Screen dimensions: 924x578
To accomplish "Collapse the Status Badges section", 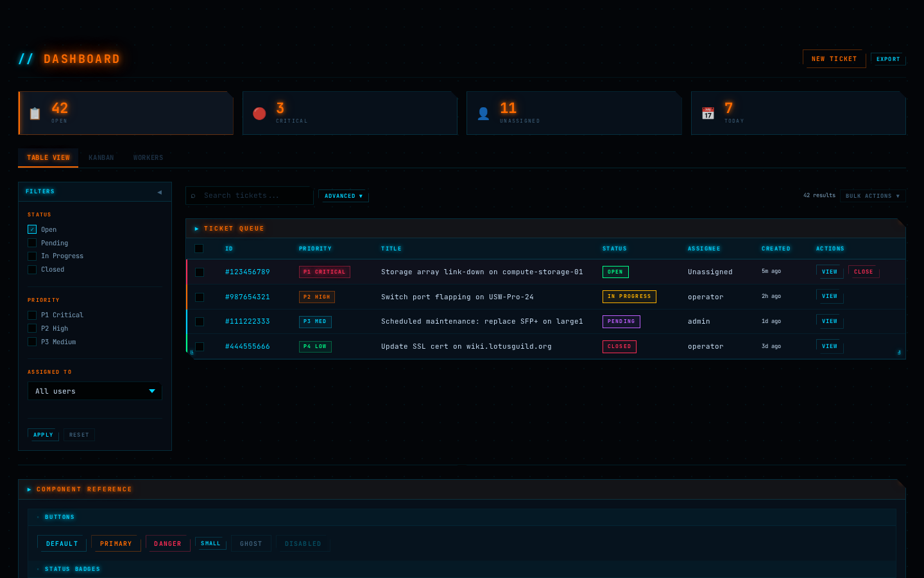I will coord(38,569).
